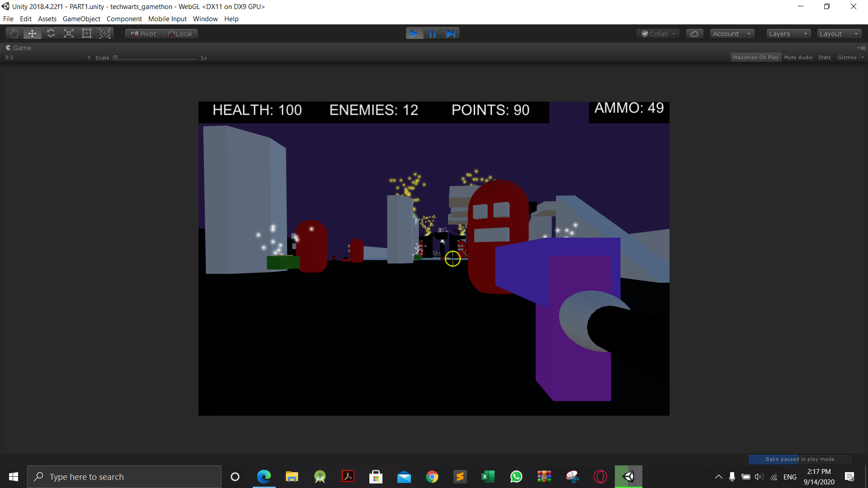Toggle the Stats overlay
Image resolution: width=868 pixels, height=488 pixels.
(x=824, y=57)
